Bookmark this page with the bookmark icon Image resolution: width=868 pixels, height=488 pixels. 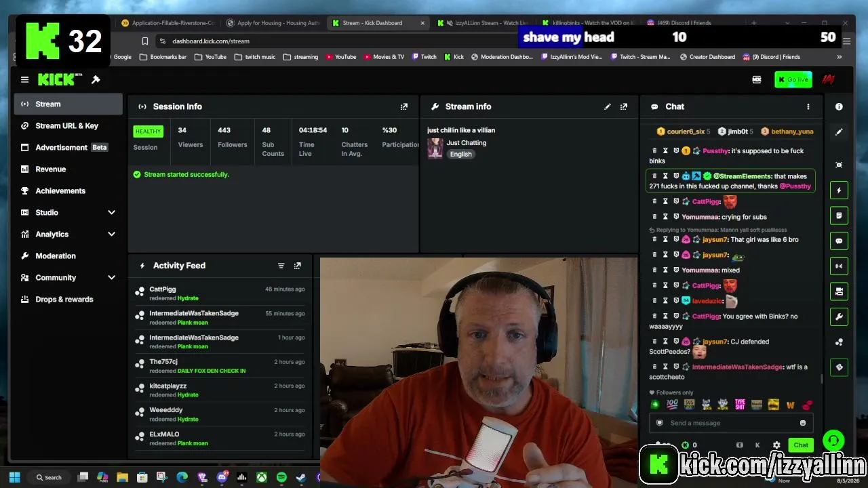[x=144, y=41]
